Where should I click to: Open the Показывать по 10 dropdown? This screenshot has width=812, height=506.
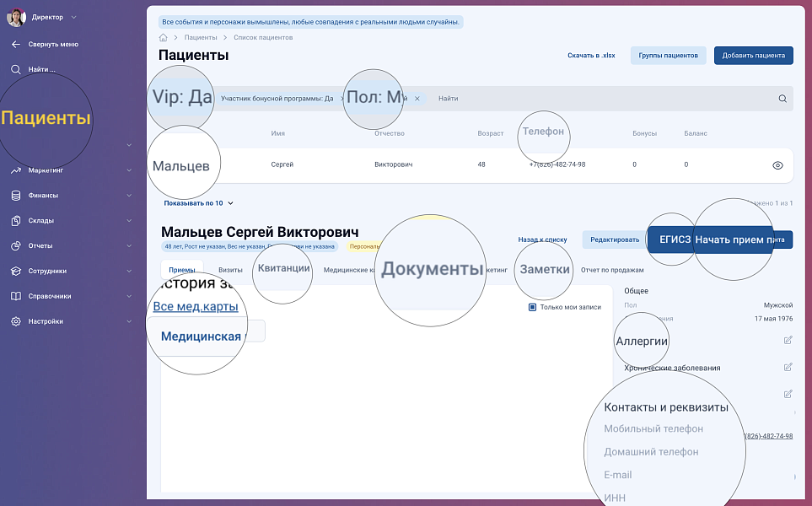point(199,203)
